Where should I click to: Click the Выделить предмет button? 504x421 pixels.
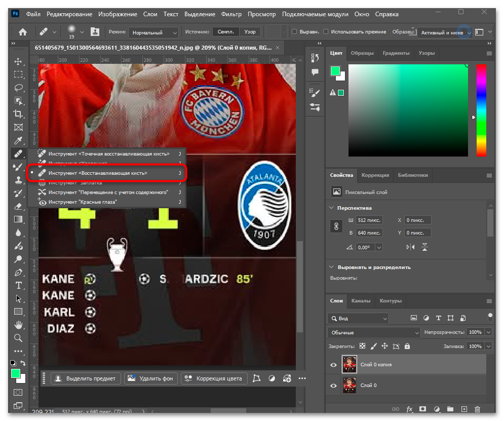(86, 378)
